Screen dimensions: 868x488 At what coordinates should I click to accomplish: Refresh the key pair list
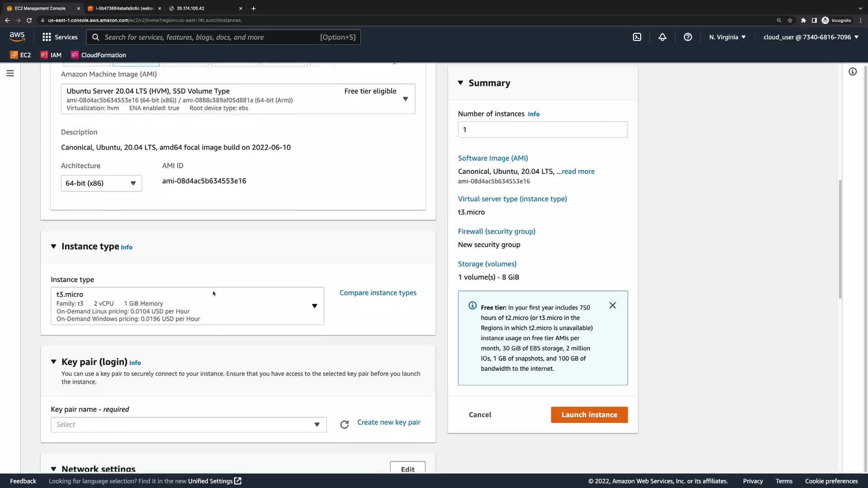coord(344,424)
